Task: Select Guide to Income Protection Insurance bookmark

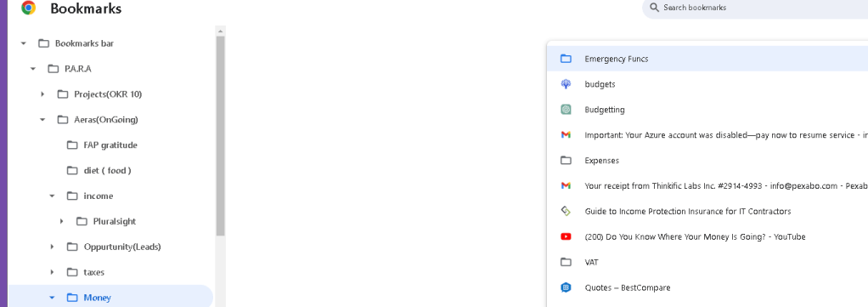Action: [x=688, y=211]
